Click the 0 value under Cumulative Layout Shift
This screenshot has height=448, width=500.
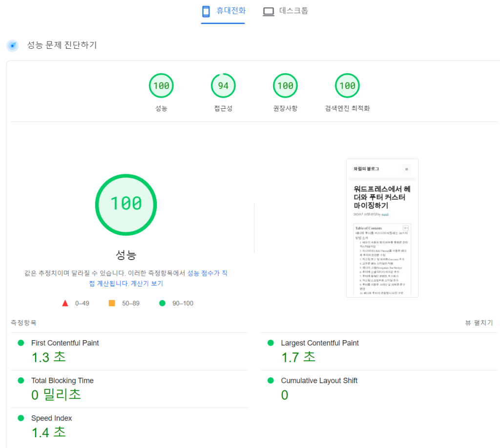(x=285, y=395)
